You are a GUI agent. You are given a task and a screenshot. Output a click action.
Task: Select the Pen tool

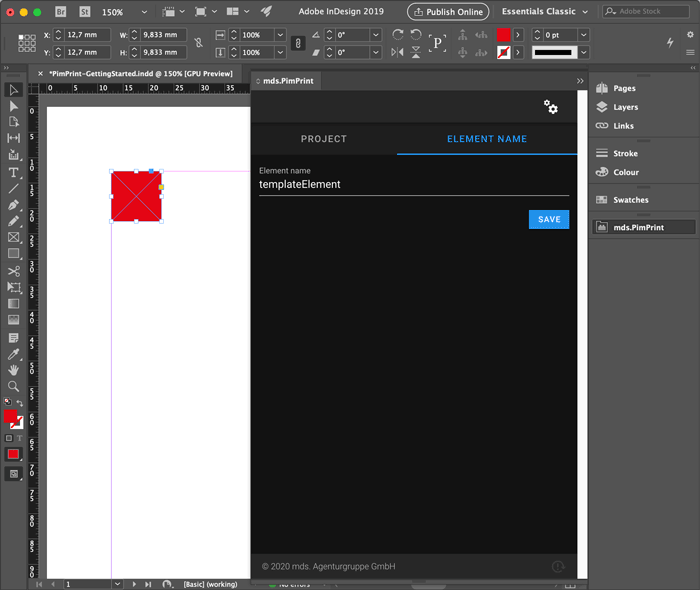point(13,205)
